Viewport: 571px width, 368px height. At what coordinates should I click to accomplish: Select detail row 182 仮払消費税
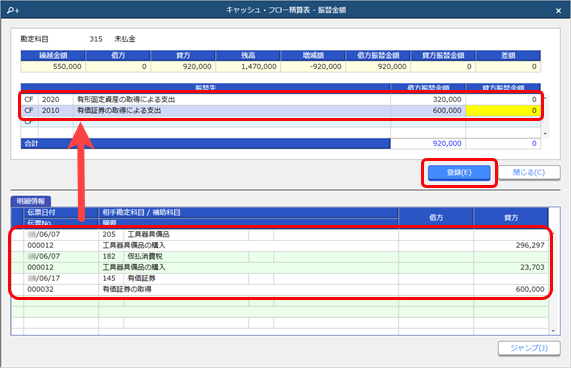280,256
